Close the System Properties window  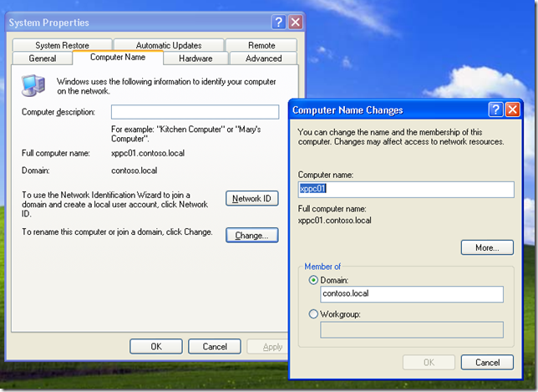[x=296, y=23]
